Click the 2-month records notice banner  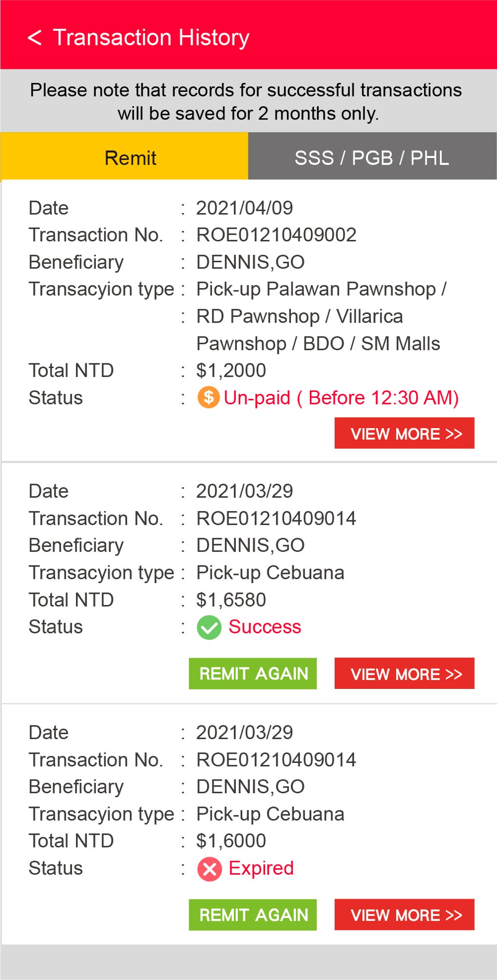tap(246, 101)
